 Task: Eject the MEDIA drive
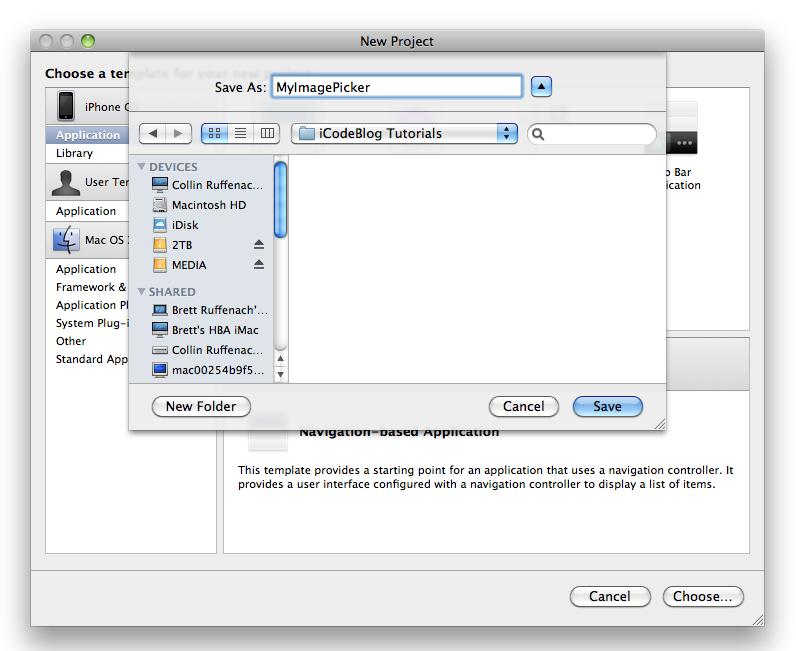(x=259, y=265)
